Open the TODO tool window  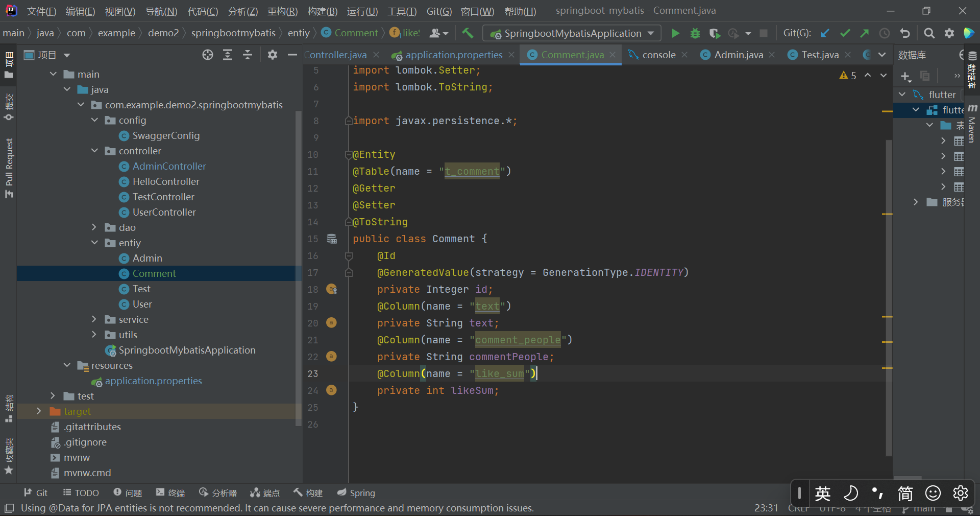click(81, 493)
